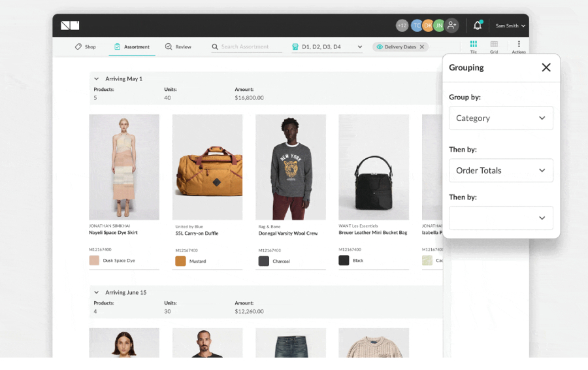Open the Order Totals dropdown
The height and width of the screenshot is (370, 588).
coord(500,171)
